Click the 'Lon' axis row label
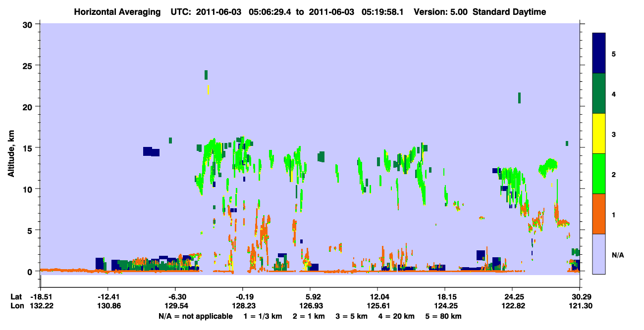This screenshot has height=330, width=644. (16, 306)
